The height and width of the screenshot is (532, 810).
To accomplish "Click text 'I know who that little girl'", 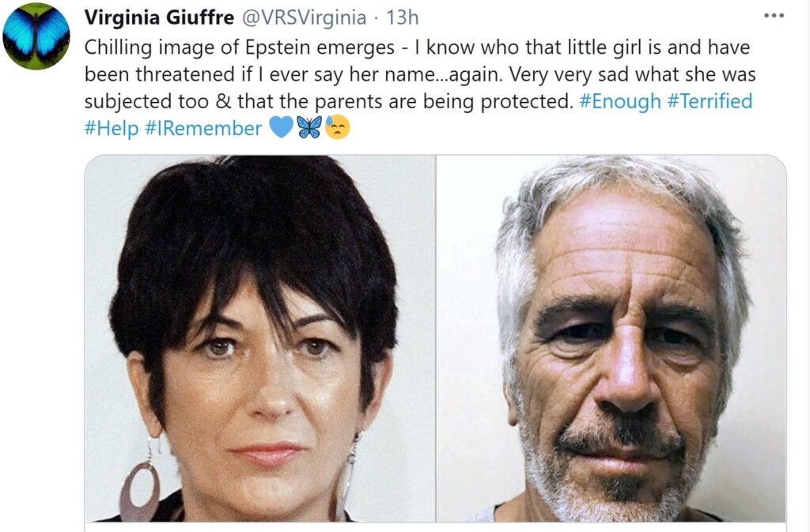I will (522, 47).
